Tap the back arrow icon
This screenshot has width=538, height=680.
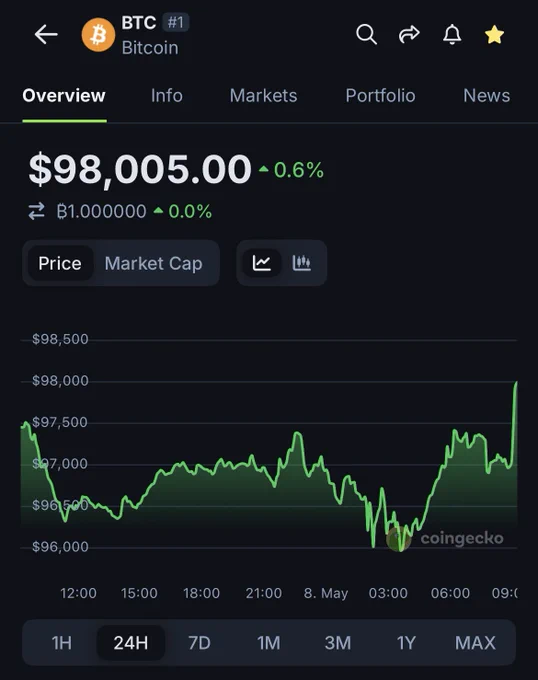click(46, 35)
